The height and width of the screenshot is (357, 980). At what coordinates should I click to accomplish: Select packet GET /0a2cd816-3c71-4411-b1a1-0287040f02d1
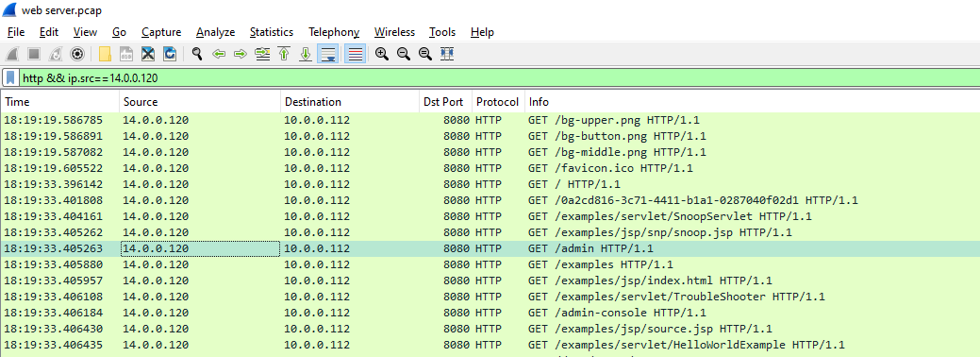[x=490, y=200]
